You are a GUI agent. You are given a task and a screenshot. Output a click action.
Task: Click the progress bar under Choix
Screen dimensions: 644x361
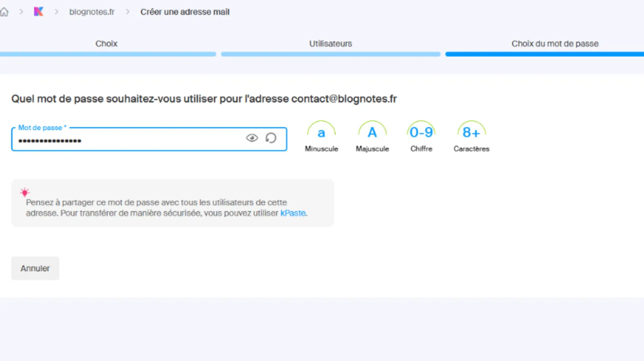pyautogui.click(x=108, y=54)
